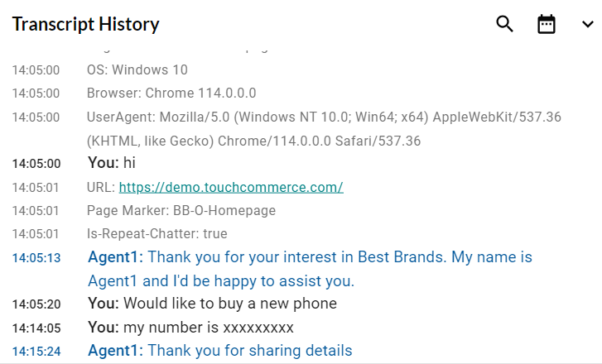Click the 14:05:20 timestamp
This screenshot has width=602, height=364.
36,304
